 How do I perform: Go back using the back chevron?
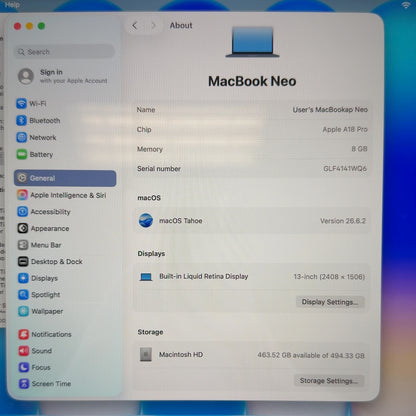coord(135,25)
